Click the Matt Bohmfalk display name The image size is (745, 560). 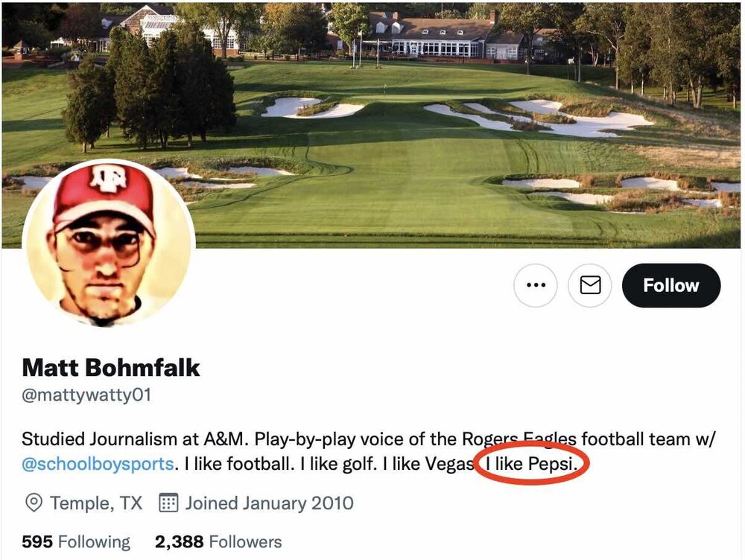(x=111, y=367)
